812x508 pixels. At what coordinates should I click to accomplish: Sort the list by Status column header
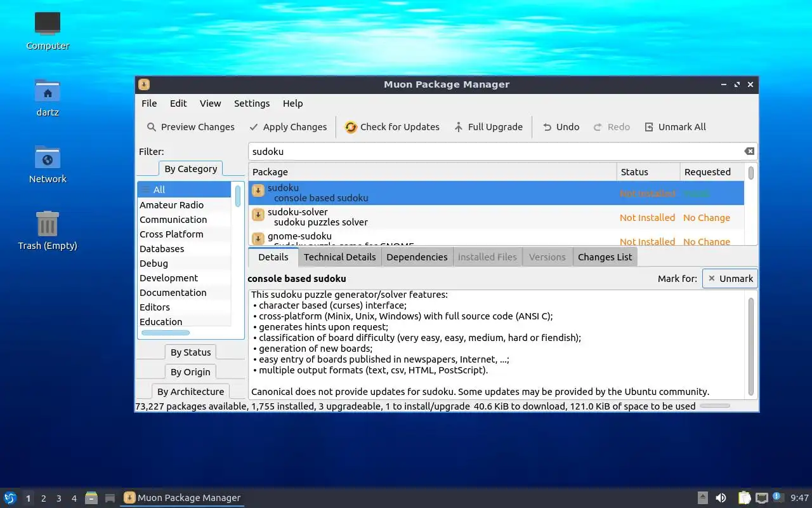coord(648,172)
